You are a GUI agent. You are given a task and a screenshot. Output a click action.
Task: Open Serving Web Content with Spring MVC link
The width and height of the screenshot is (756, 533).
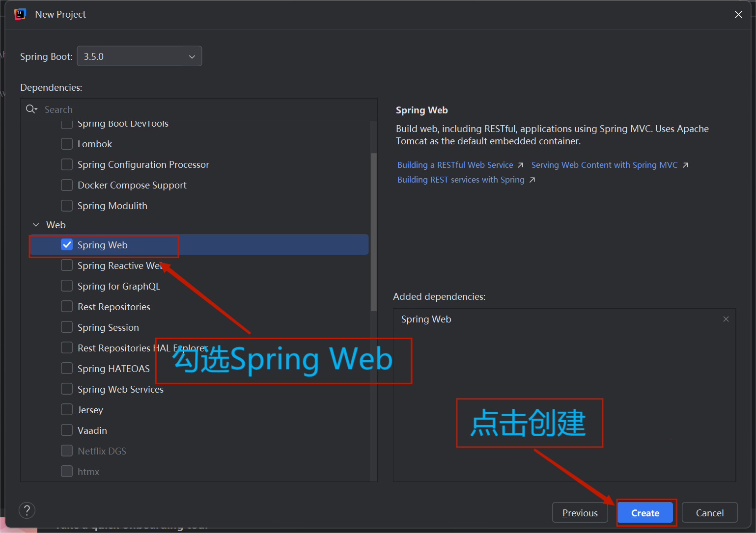point(604,165)
